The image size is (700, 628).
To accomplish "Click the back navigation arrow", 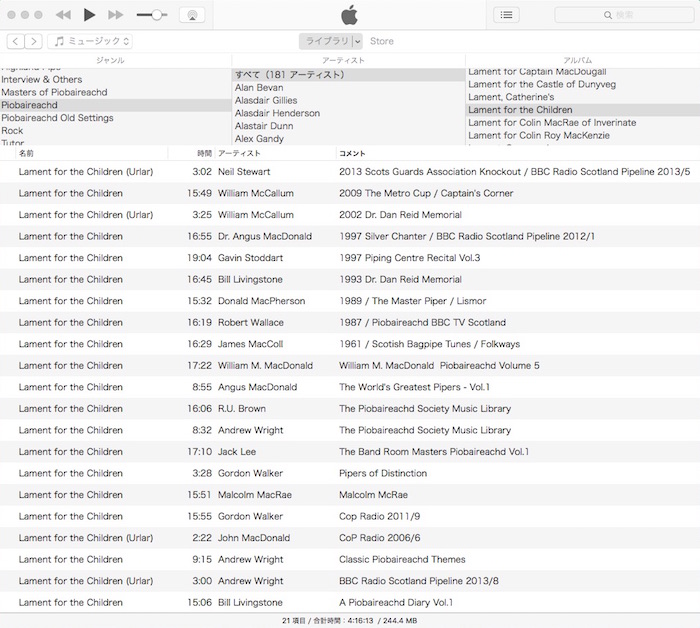I will [x=16, y=41].
